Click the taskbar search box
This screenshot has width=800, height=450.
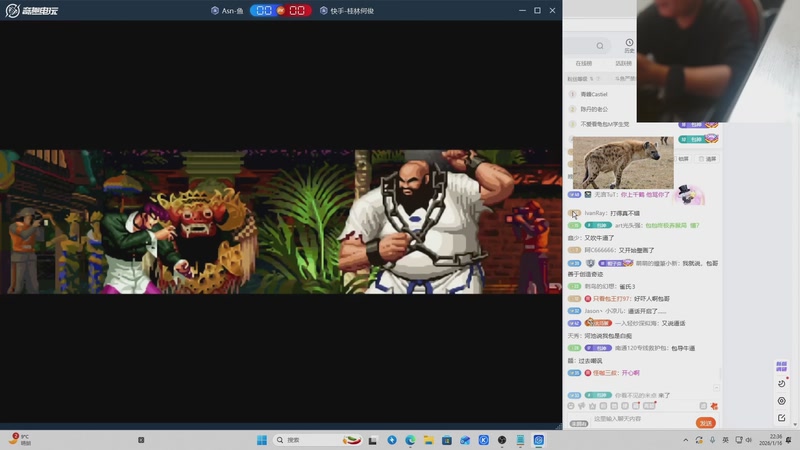318,440
